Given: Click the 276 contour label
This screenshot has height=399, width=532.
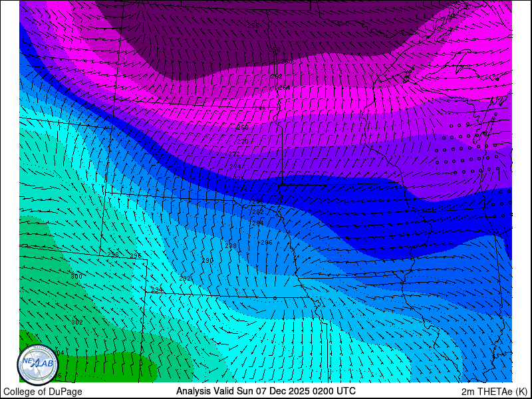Looking at the screenshot, I should click(239, 178).
